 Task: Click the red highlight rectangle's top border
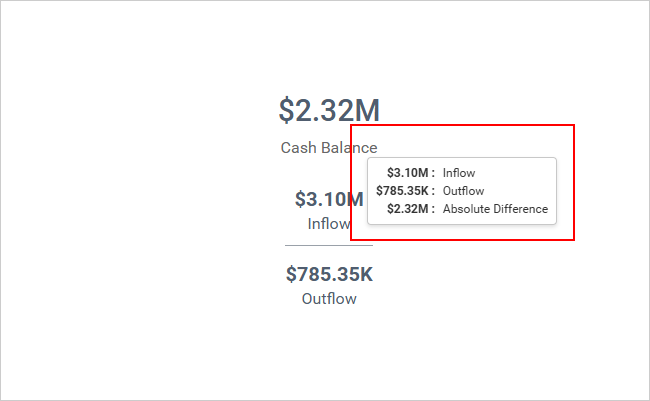pyautogui.click(x=462, y=126)
